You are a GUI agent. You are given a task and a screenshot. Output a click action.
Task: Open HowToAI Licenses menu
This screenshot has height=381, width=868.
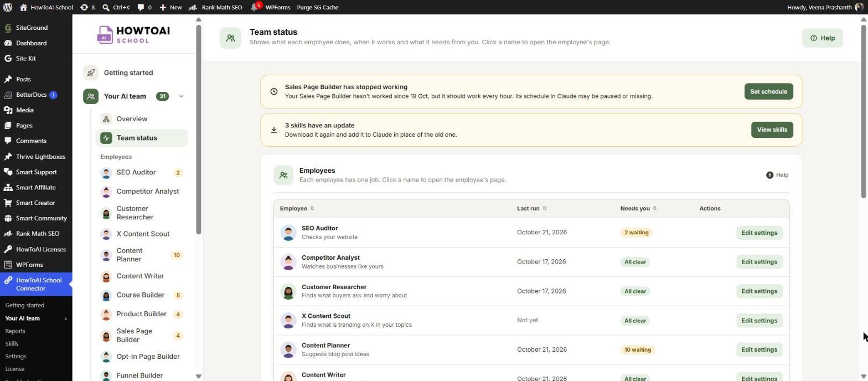40,250
